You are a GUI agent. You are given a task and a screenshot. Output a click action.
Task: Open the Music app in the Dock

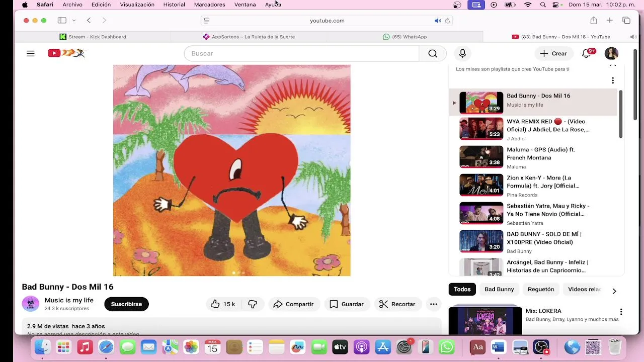pos(85,347)
